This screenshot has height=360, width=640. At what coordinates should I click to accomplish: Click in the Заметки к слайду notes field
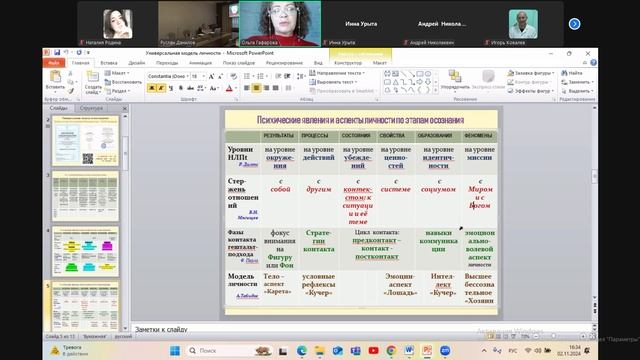361,329
